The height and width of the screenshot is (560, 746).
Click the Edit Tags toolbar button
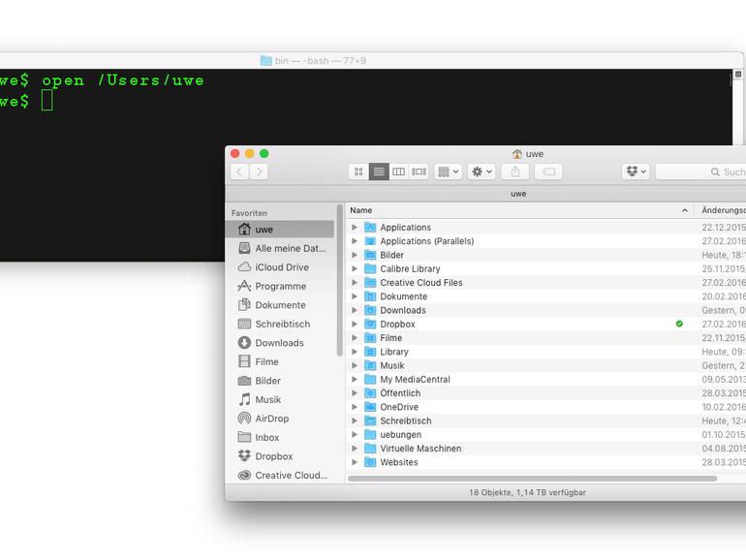(548, 171)
